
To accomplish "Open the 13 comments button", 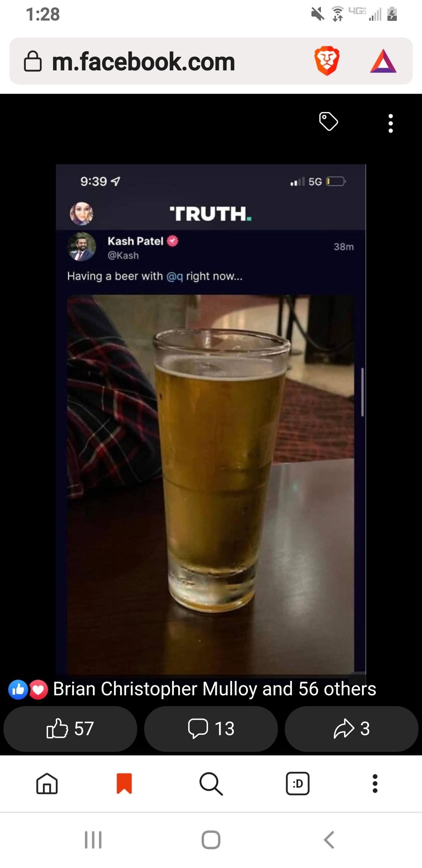I will click(211, 728).
